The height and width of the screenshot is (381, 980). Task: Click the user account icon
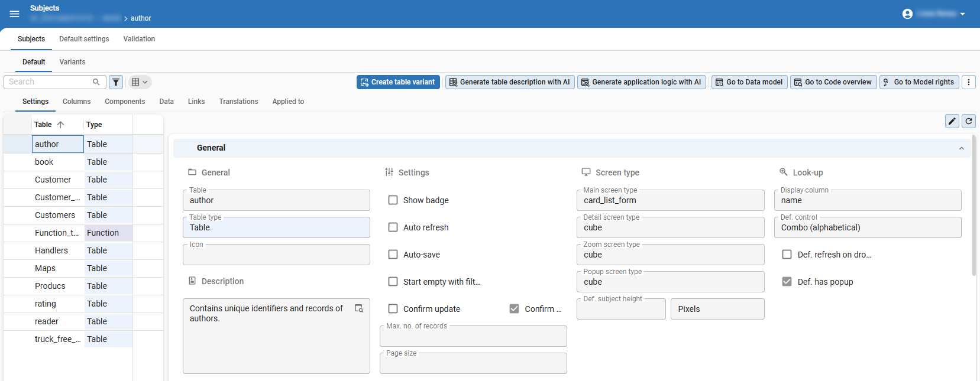pyautogui.click(x=907, y=14)
